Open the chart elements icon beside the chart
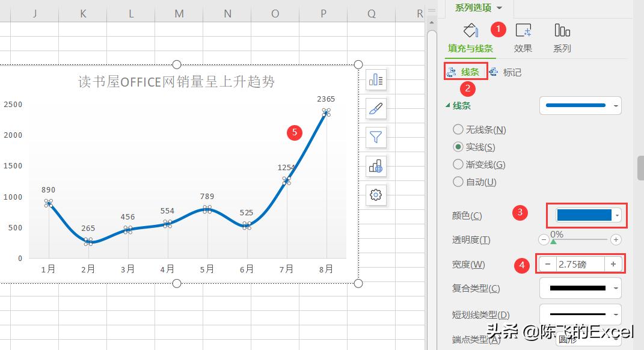 (375, 80)
